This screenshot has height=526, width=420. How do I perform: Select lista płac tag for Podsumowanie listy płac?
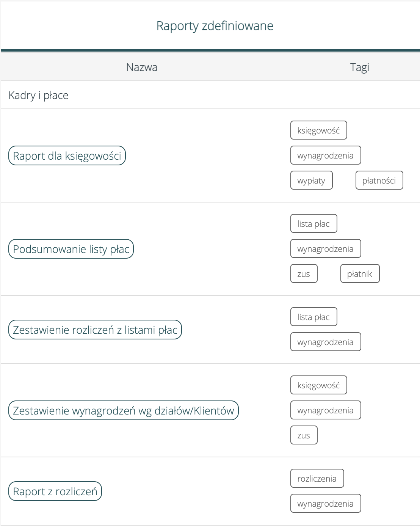click(313, 224)
